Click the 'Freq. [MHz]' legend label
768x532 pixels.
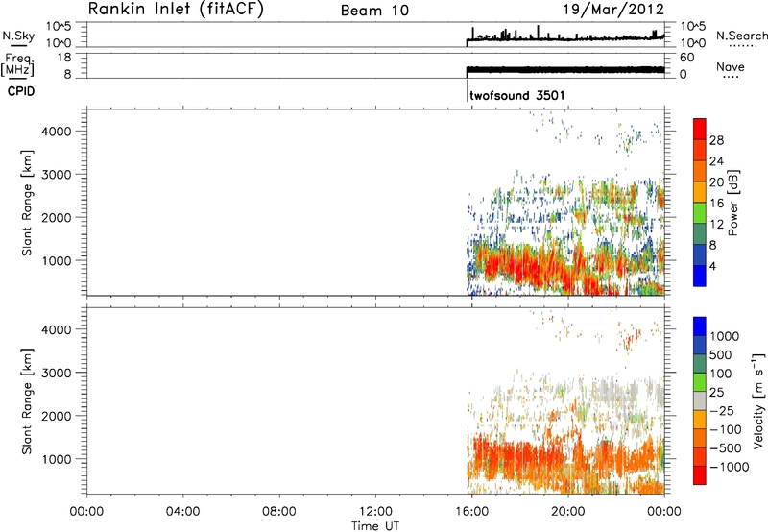pos(18,64)
